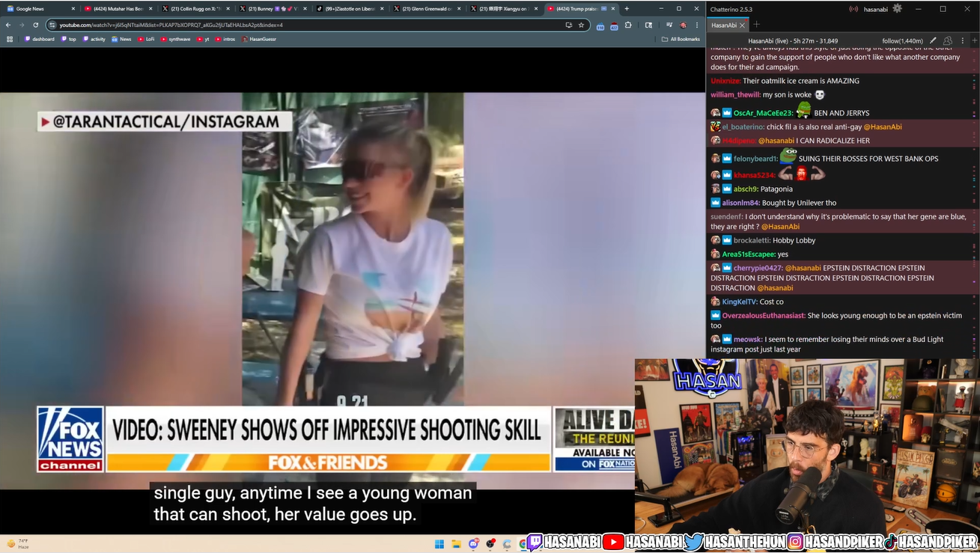Screen dimensions: 980x553
Task: Open a new browser tab
Action: tap(627, 9)
